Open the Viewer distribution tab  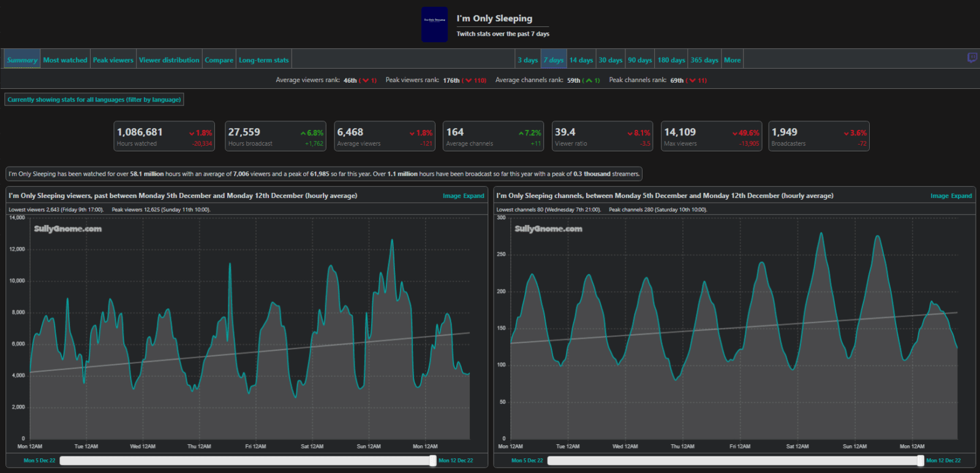tap(169, 60)
